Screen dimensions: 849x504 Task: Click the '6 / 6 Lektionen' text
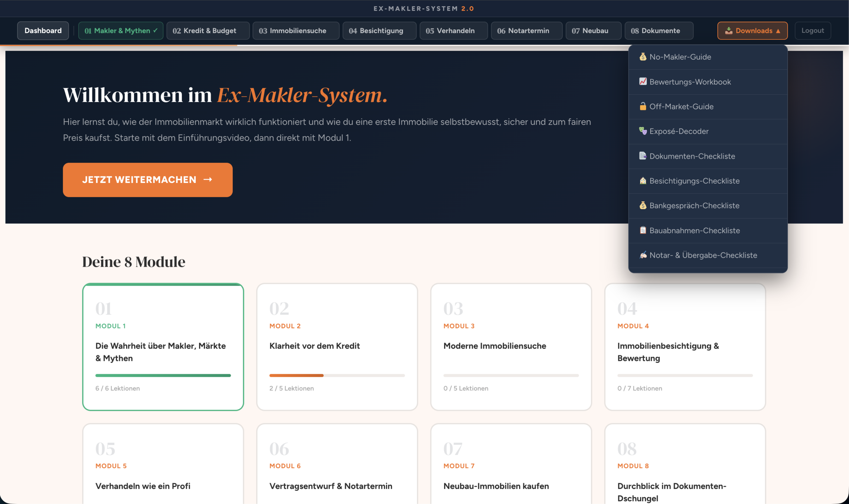tap(118, 388)
